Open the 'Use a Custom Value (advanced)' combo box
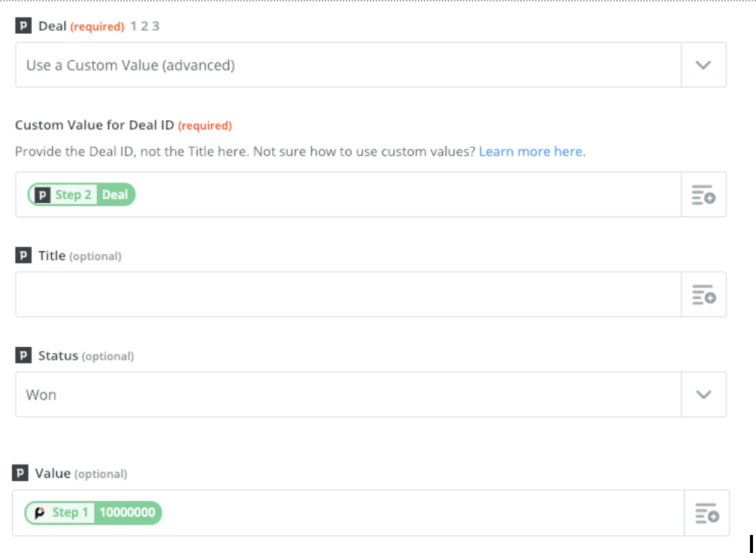756x553 pixels. click(x=370, y=65)
